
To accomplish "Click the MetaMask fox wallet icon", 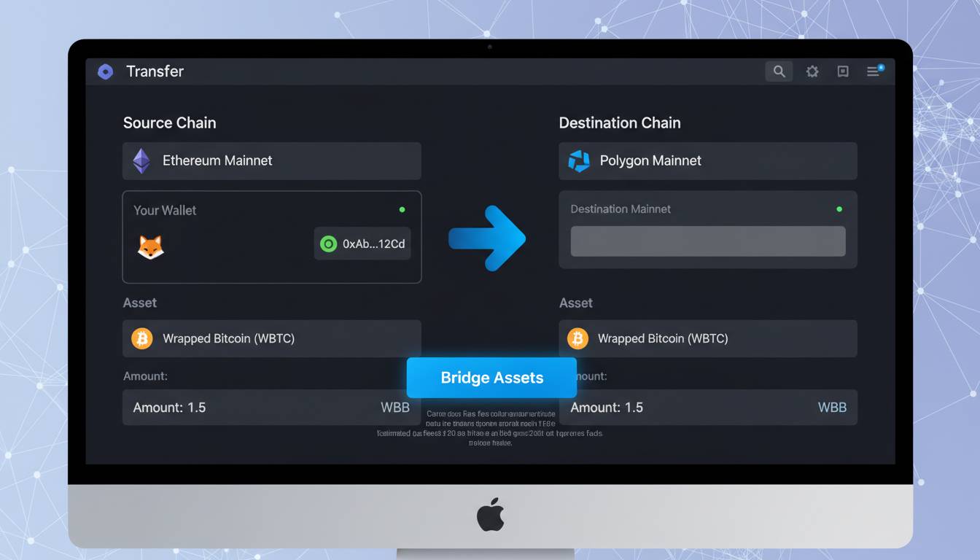I will point(150,246).
